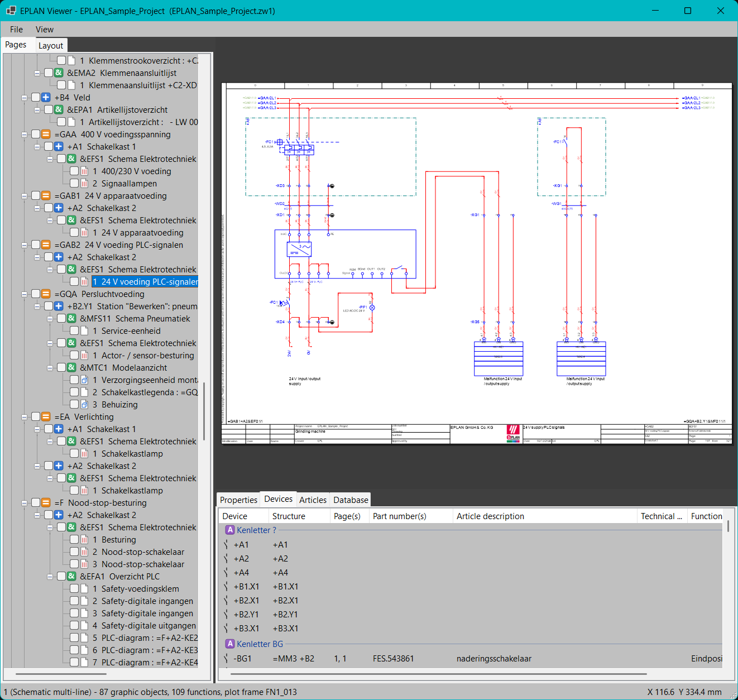Click the orange icon beside =GAA 400 V voedingsspanning

(x=46, y=135)
